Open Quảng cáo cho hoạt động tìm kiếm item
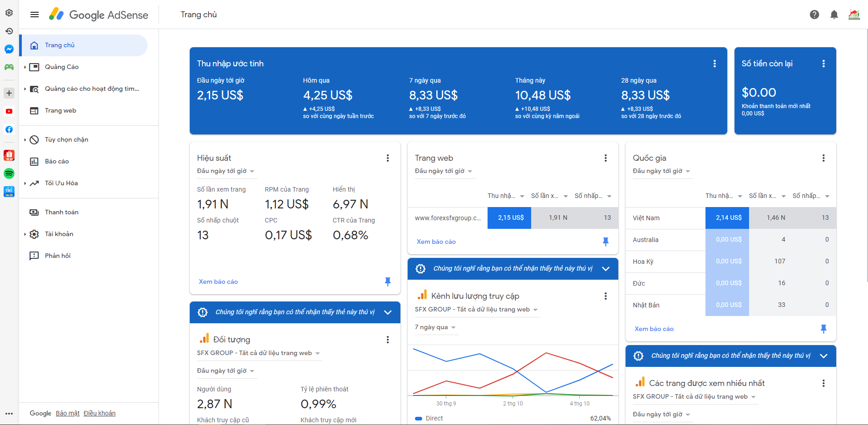The height and width of the screenshot is (425, 868). click(84, 89)
